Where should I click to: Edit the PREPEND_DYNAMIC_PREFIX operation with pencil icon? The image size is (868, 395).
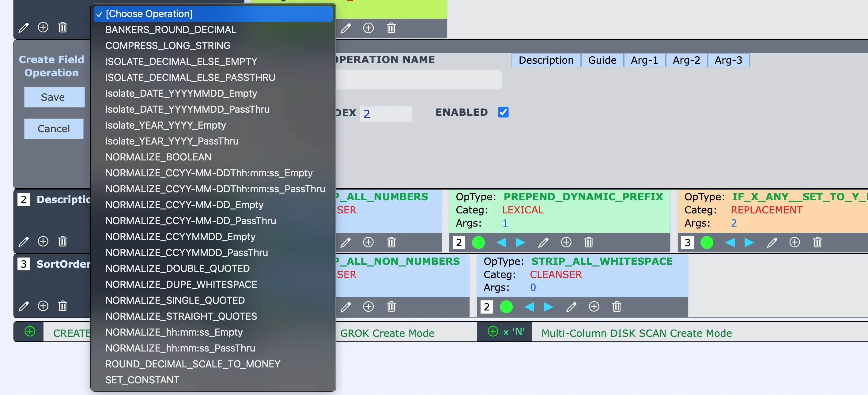click(543, 242)
